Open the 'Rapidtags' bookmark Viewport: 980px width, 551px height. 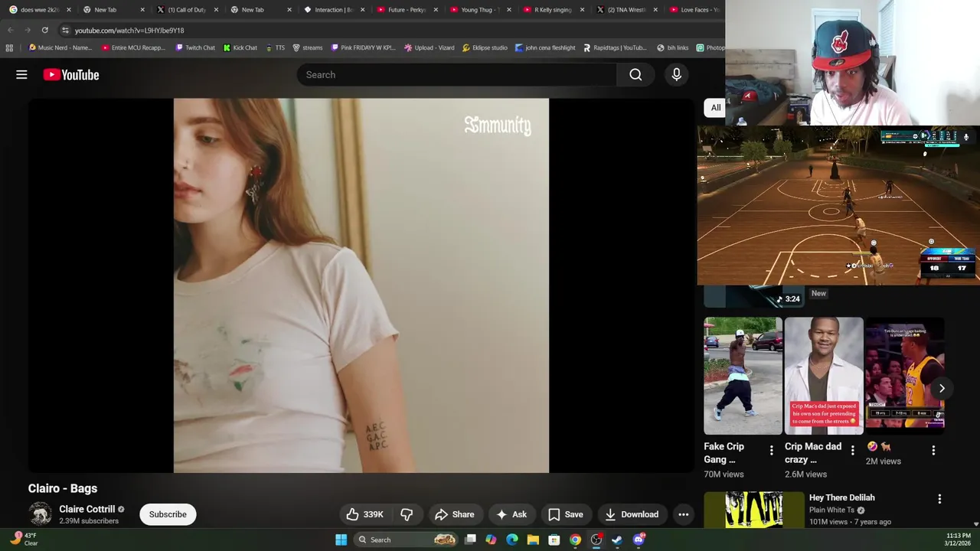(615, 47)
